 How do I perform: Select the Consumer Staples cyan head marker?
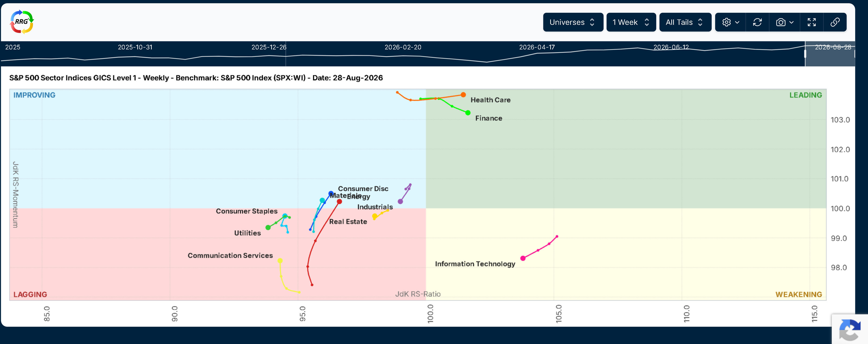point(285,216)
